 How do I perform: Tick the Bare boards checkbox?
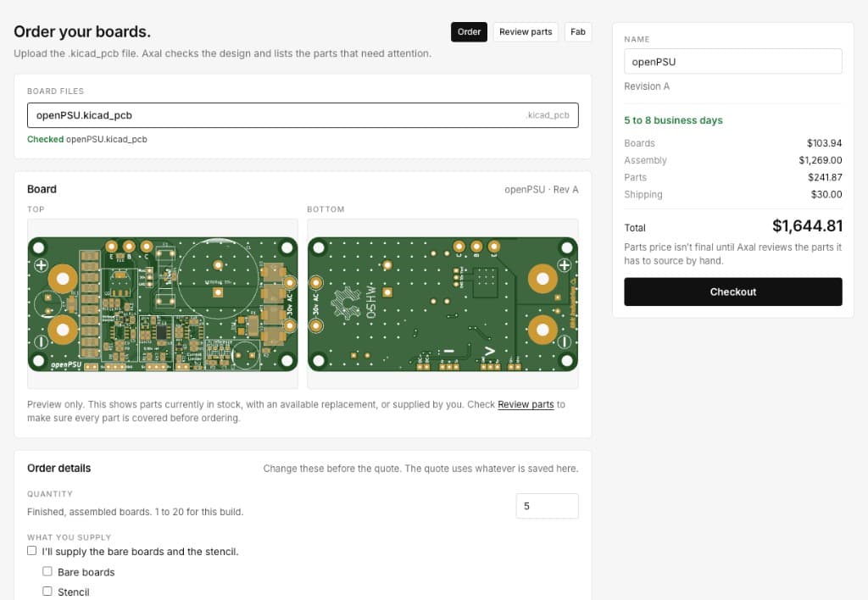47,571
